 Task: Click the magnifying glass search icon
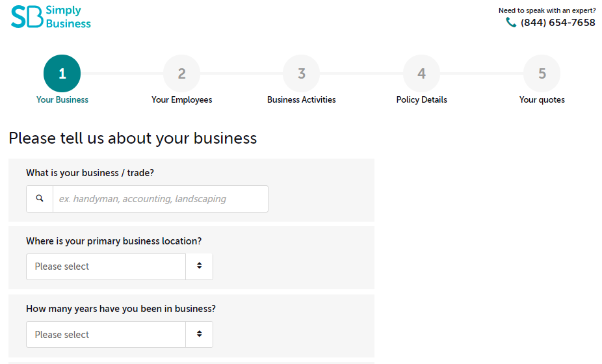pyautogui.click(x=40, y=199)
